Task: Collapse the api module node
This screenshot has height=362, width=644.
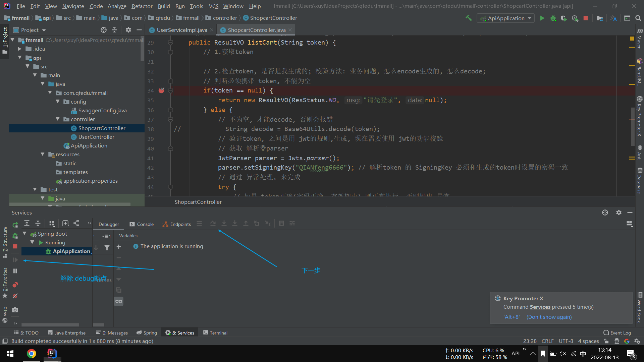Action: pos(20,58)
